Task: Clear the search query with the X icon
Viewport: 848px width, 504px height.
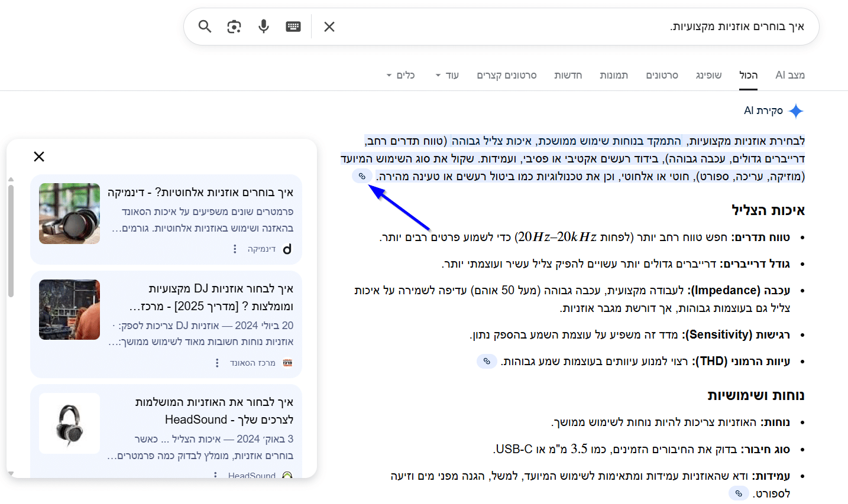Action: click(329, 27)
